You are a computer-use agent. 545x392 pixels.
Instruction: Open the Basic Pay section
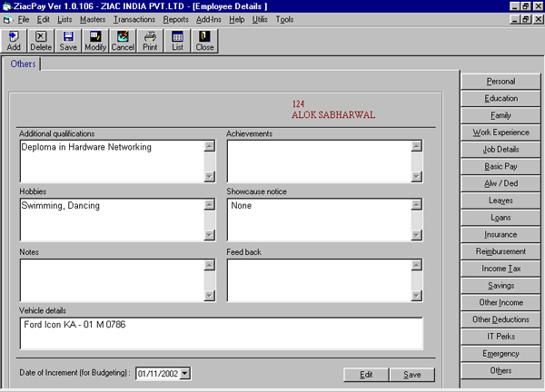click(x=500, y=166)
